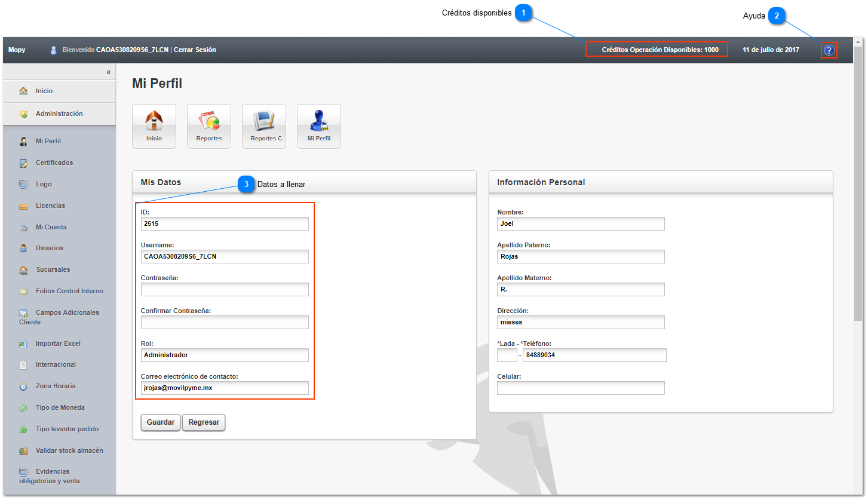Go to Usuarios menu entry

(x=50, y=248)
